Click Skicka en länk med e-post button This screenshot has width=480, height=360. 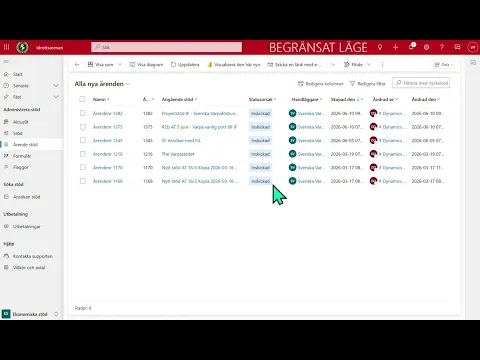(295, 64)
